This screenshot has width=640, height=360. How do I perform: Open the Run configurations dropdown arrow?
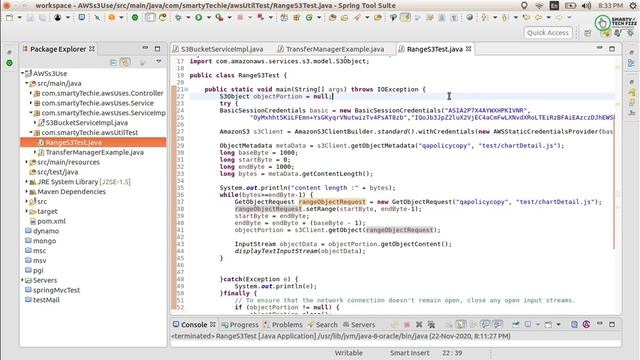[x=209, y=18]
